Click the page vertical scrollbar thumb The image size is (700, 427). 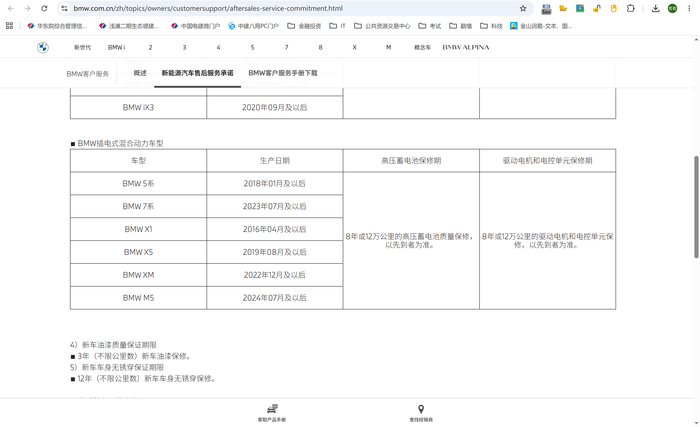(696, 207)
